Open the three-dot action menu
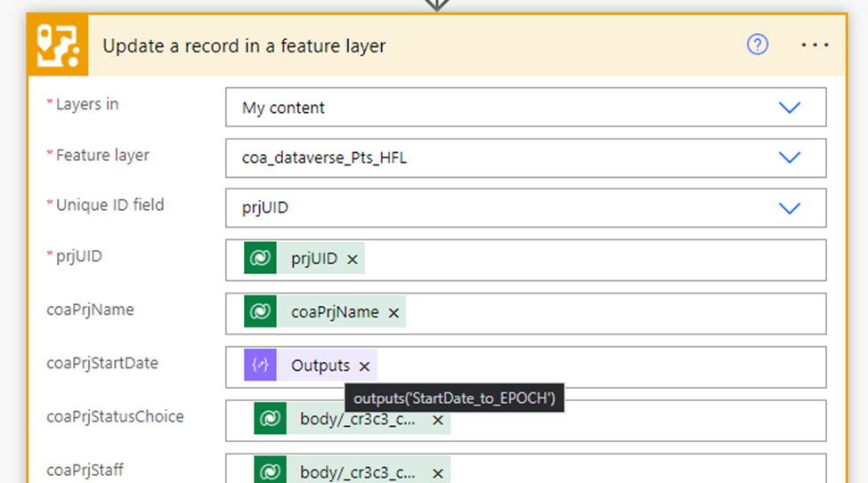Viewport: 868px width, 483px height. pos(815,44)
